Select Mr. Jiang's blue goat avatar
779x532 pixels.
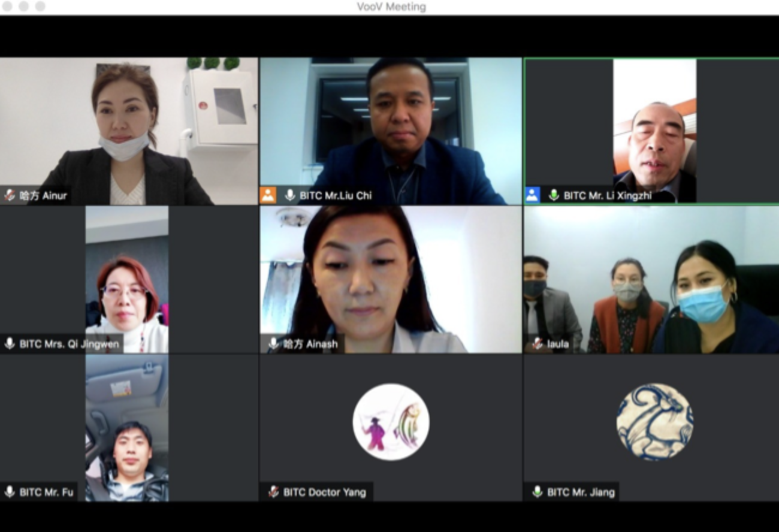pos(655,422)
